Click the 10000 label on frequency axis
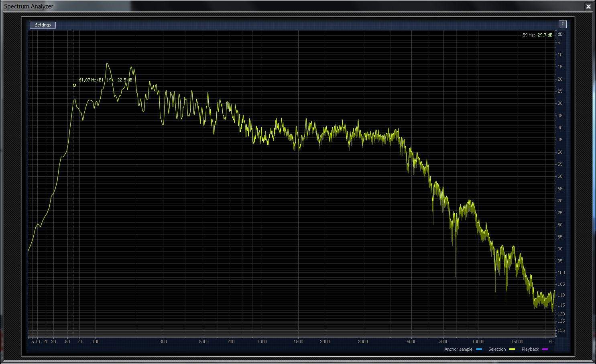 coord(478,342)
